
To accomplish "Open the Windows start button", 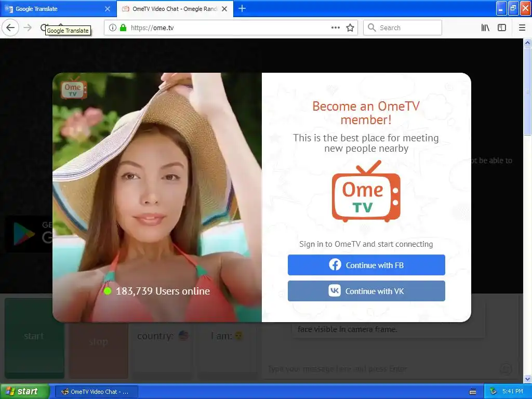I will [24, 392].
